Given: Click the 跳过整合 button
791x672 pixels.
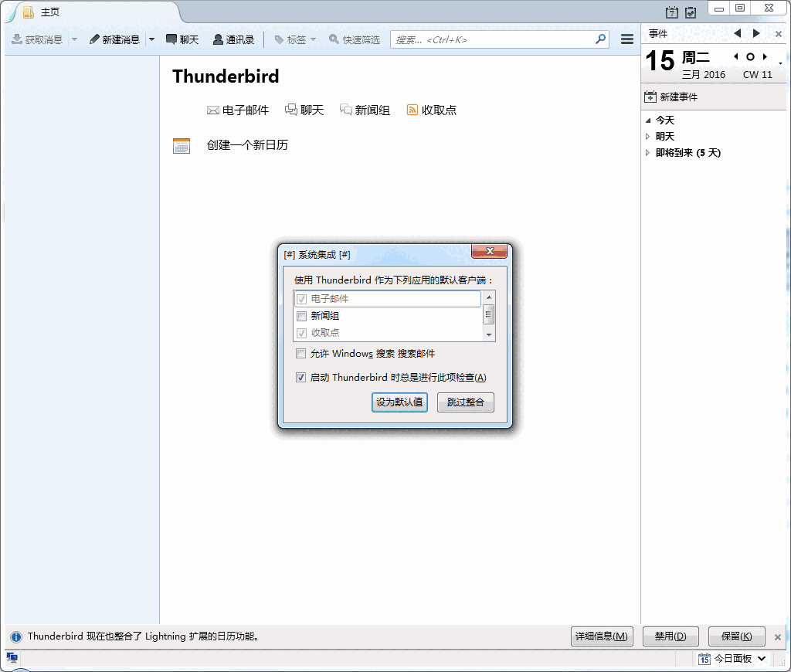Looking at the screenshot, I should [465, 402].
